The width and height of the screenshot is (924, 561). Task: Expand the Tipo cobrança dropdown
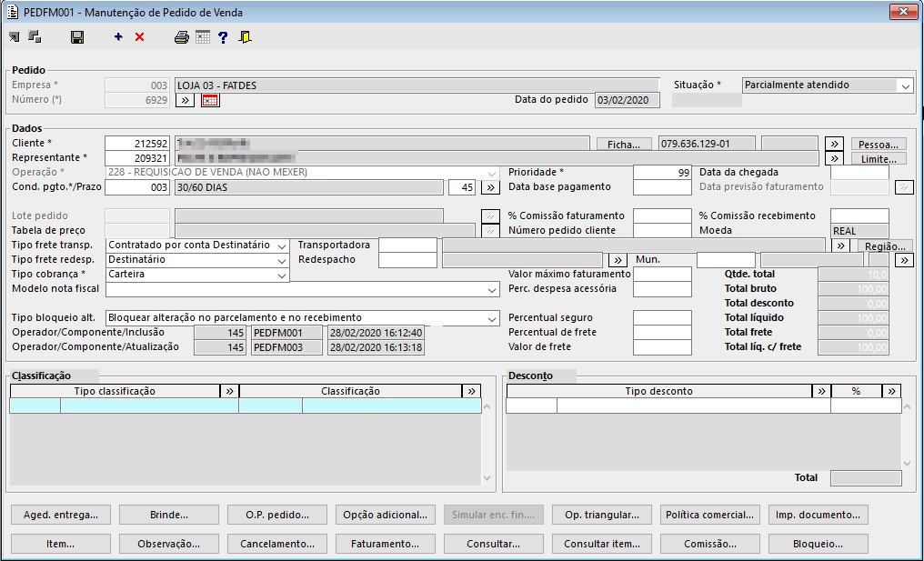pyautogui.click(x=281, y=275)
